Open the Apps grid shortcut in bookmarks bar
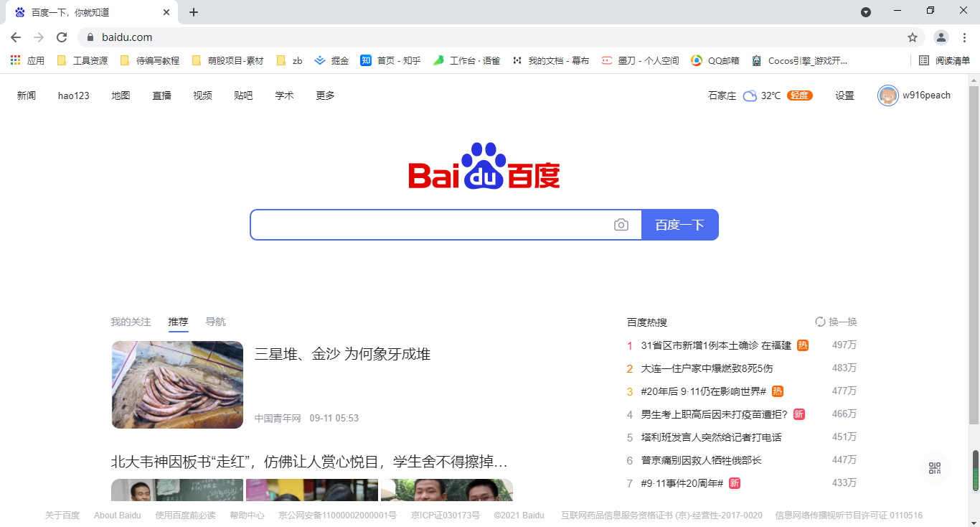 16,61
